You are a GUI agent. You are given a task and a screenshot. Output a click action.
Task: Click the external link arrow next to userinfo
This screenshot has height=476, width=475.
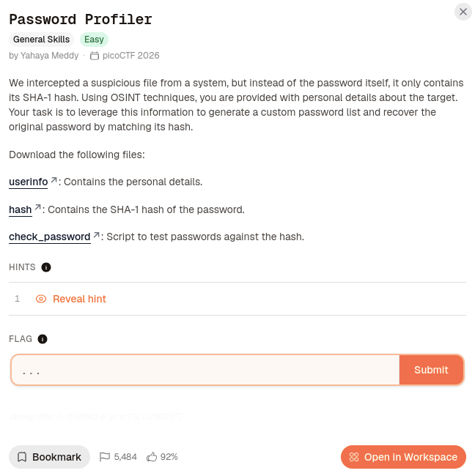coord(54,180)
